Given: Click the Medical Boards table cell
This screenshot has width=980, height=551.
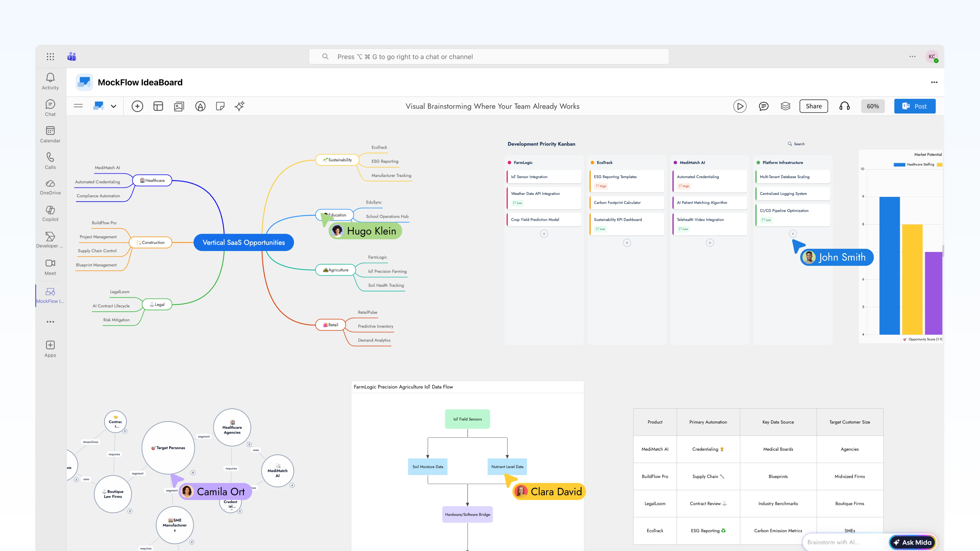Looking at the screenshot, I should 778,449.
